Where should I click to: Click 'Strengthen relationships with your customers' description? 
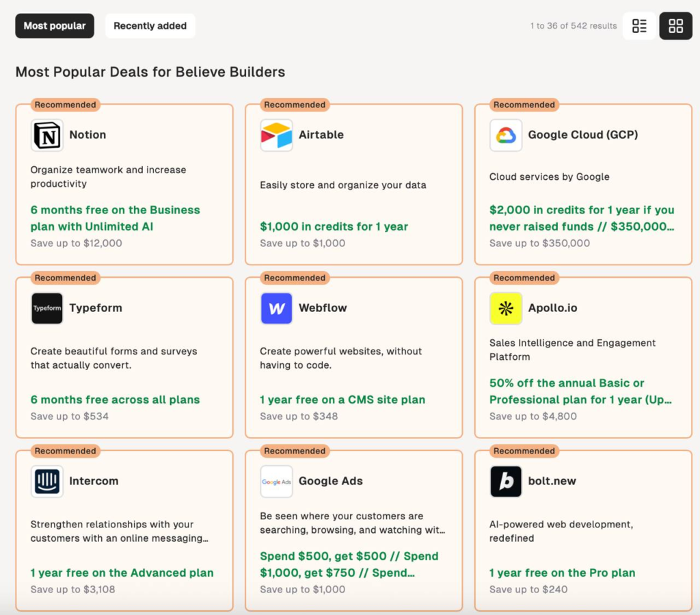(119, 532)
